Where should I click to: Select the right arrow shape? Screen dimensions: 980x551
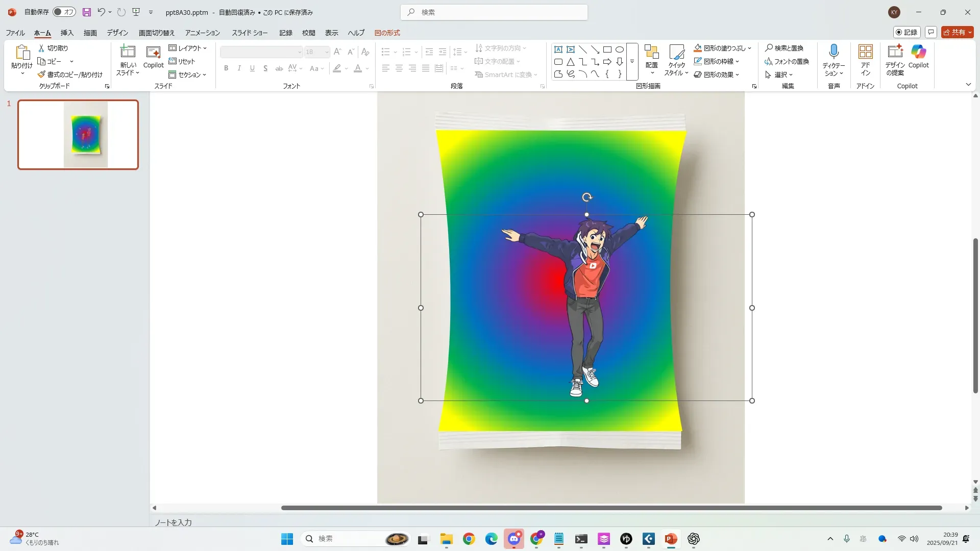pyautogui.click(x=607, y=62)
